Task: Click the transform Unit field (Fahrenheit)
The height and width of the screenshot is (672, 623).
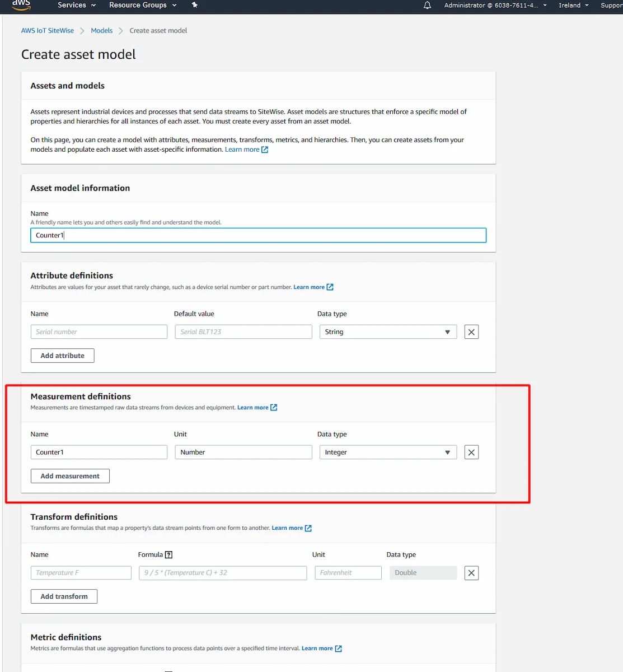Action: (348, 573)
